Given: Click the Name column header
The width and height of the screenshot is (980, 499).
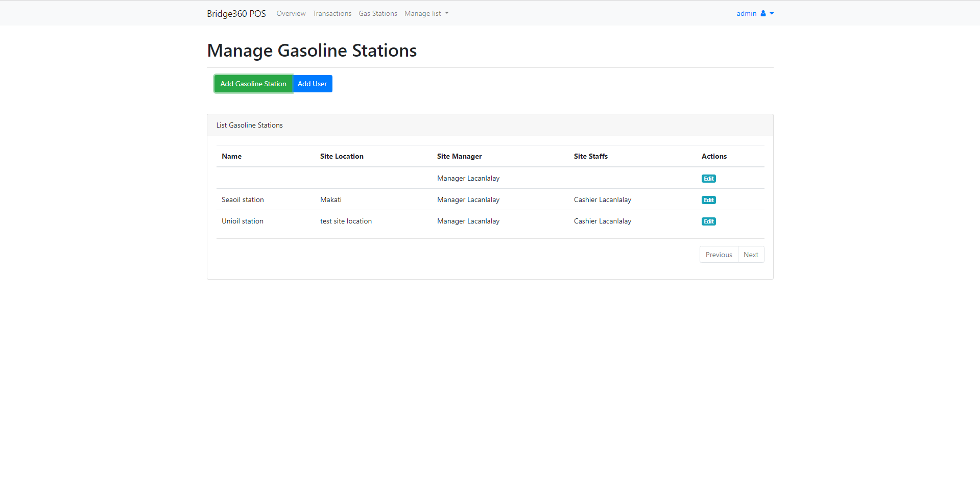Looking at the screenshot, I should pos(231,156).
